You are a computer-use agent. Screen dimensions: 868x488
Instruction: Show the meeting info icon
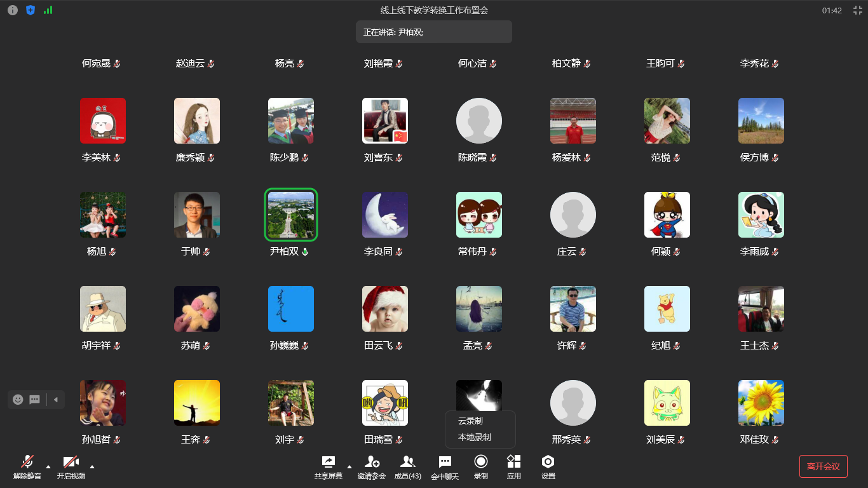13,10
